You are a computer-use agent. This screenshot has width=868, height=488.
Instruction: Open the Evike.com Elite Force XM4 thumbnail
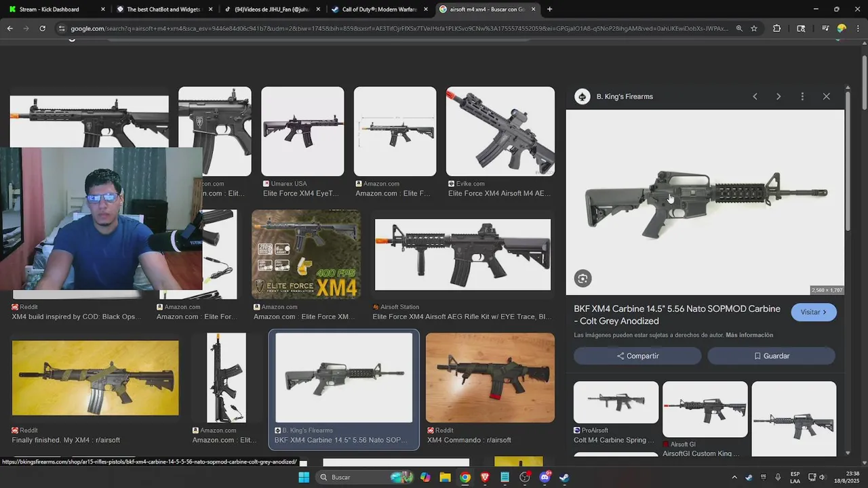500,131
